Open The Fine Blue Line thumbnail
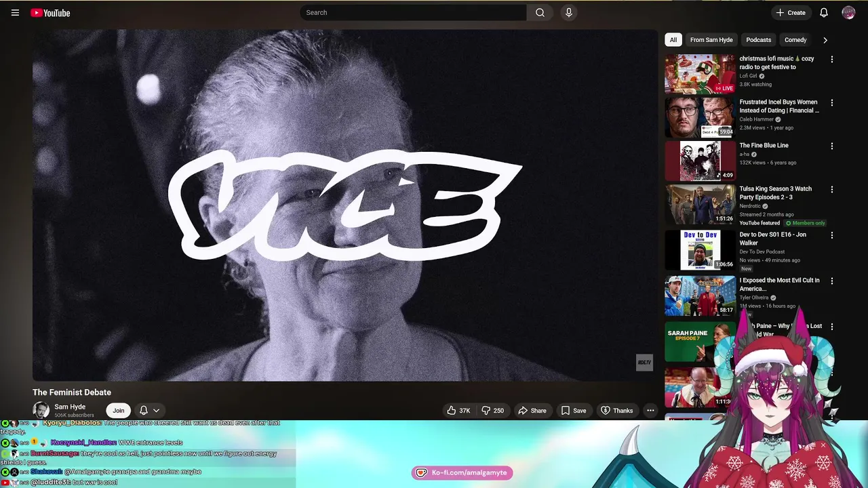868x488 pixels. coord(700,161)
